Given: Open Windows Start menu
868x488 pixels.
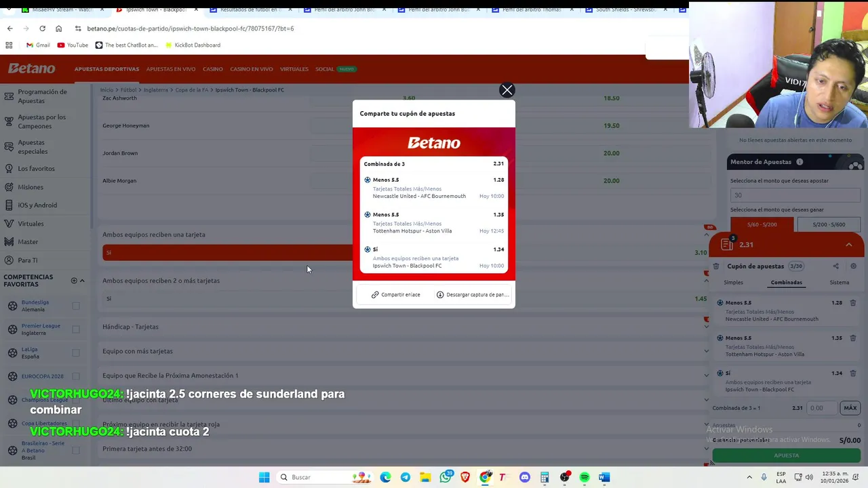Looking at the screenshot, I should click(264, 477).
